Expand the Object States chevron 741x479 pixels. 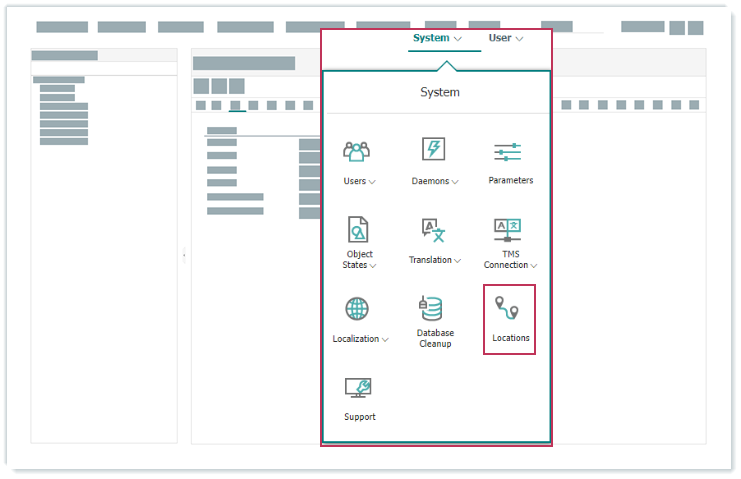point(373,266)
